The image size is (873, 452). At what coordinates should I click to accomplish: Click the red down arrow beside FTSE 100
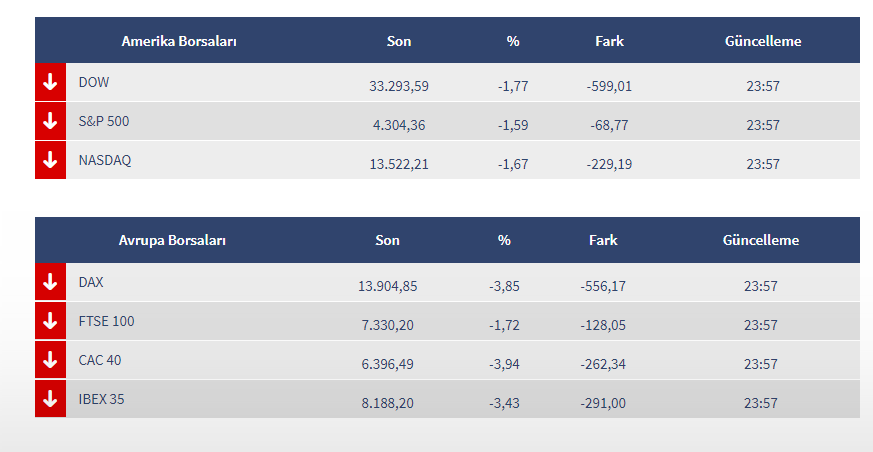[50, 322]
